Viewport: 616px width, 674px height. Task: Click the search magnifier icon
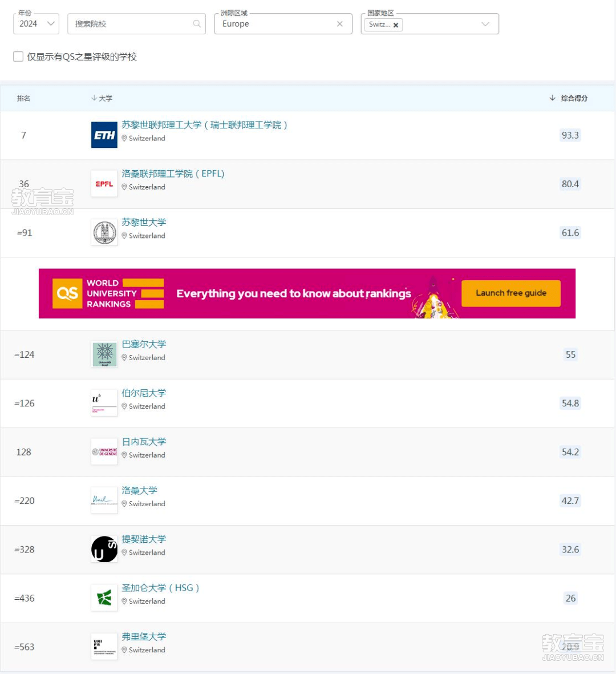pos(197,23)
